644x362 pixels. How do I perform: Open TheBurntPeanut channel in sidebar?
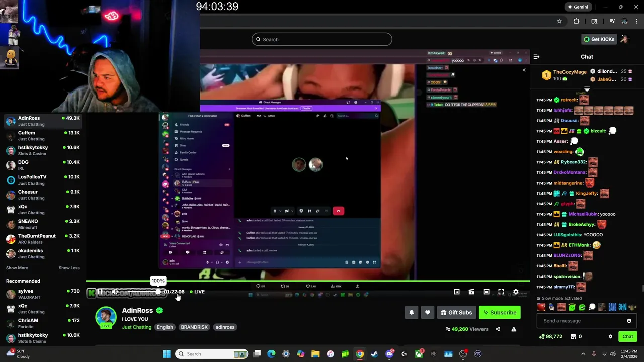43,239
